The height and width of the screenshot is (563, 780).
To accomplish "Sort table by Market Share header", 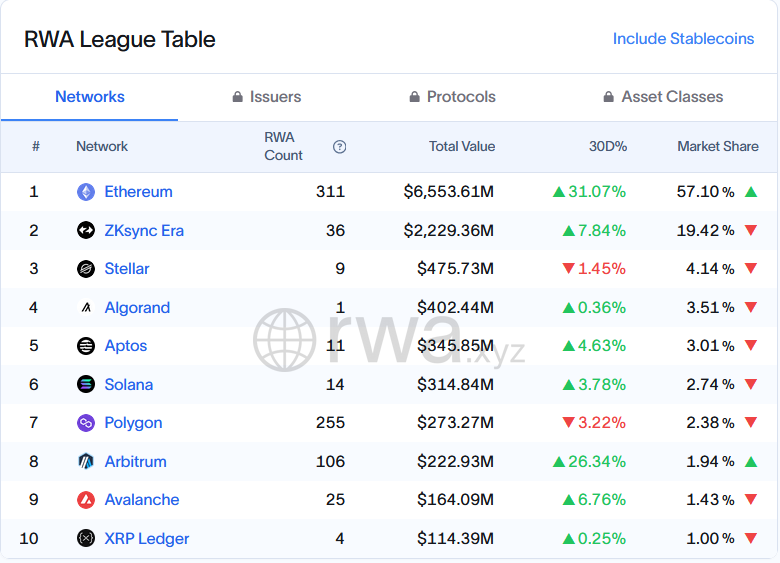I will click(x=717, y=147).
